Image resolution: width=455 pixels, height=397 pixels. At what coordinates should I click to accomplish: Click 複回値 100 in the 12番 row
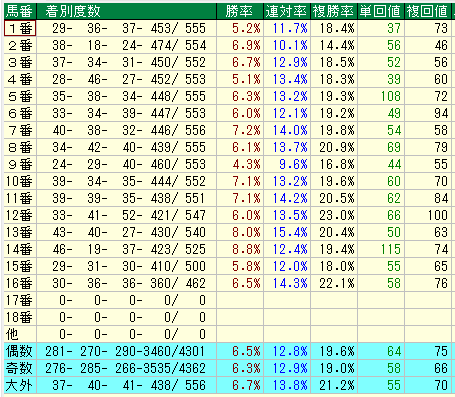(438, 215)
